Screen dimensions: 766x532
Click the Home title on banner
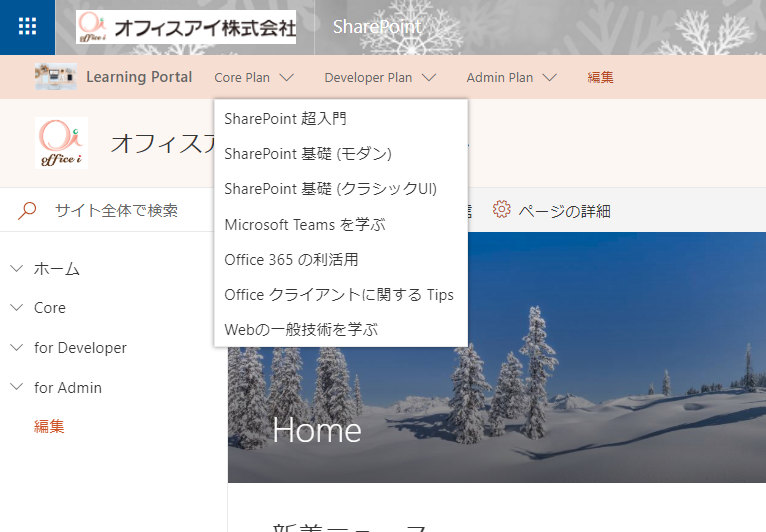tap(317, 430)
